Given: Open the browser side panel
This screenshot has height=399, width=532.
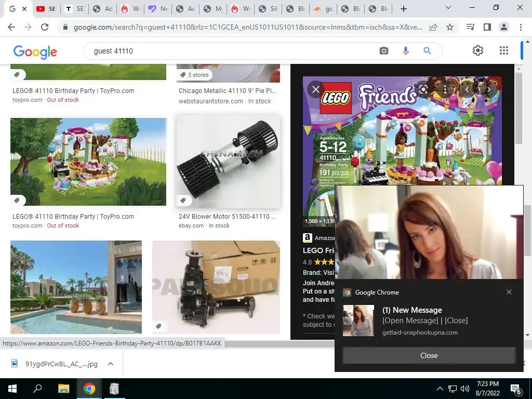Looking at the screenshot, I should 487,27.
